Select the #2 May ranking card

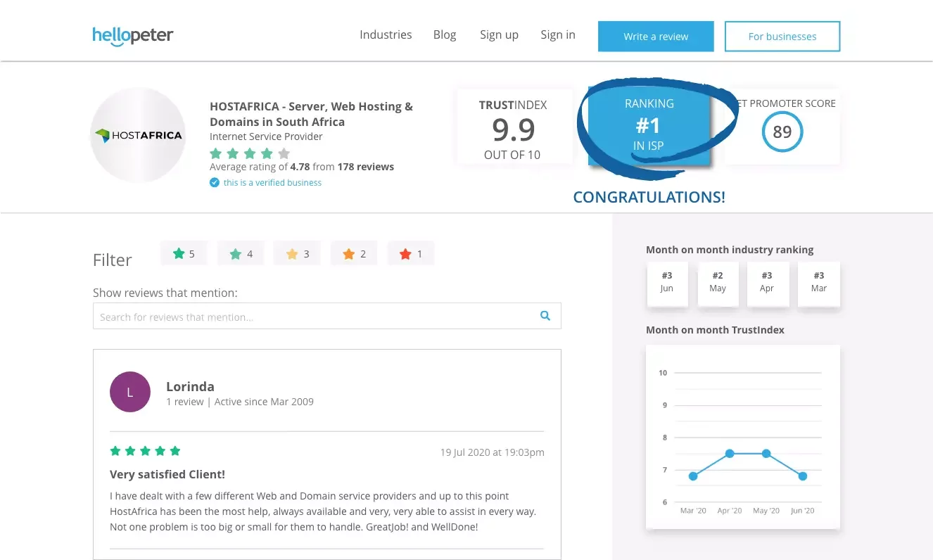pos(718,284)
